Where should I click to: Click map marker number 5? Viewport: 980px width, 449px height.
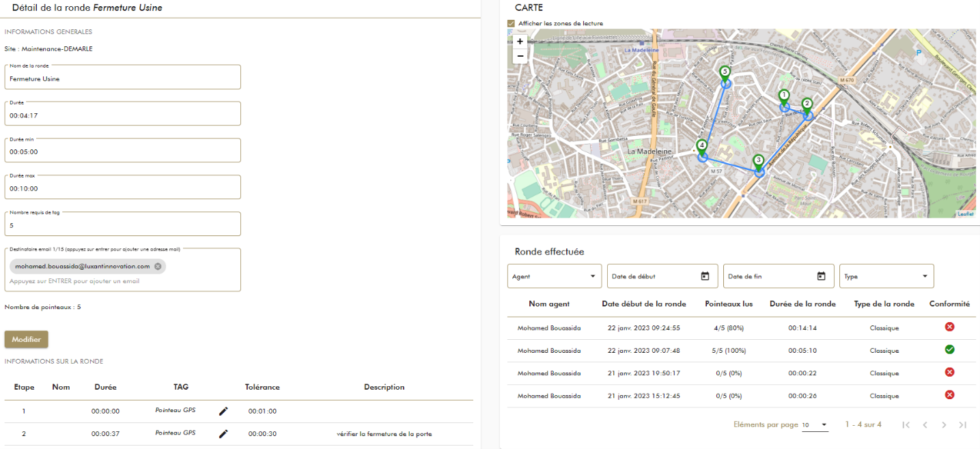pyautogui.click(x=725, y=73)
